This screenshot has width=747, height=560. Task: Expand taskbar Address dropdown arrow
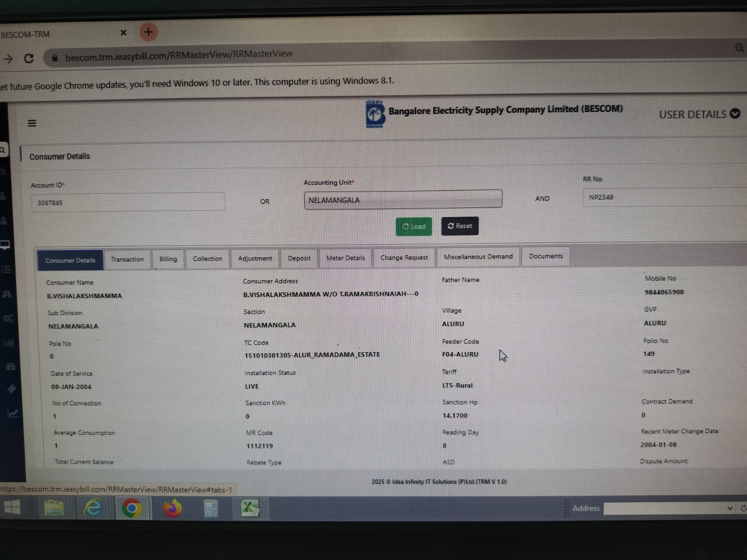(730, 508)
